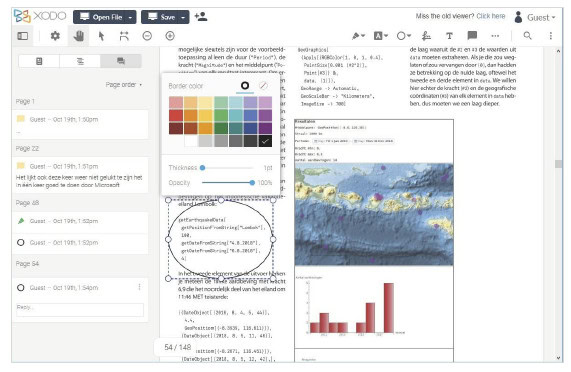
Task: Toggle the left sidebar panel icon
Action: (23, 36)
